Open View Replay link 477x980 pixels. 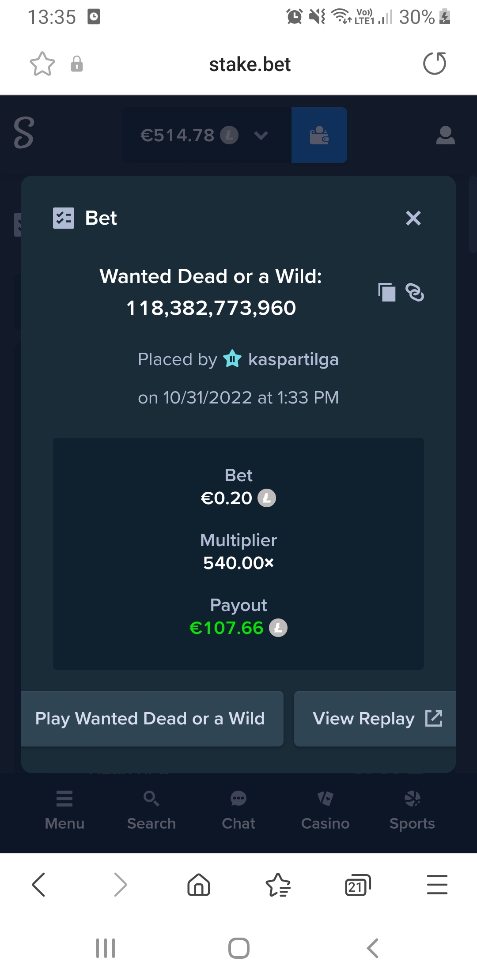click(x=375, y=719)
